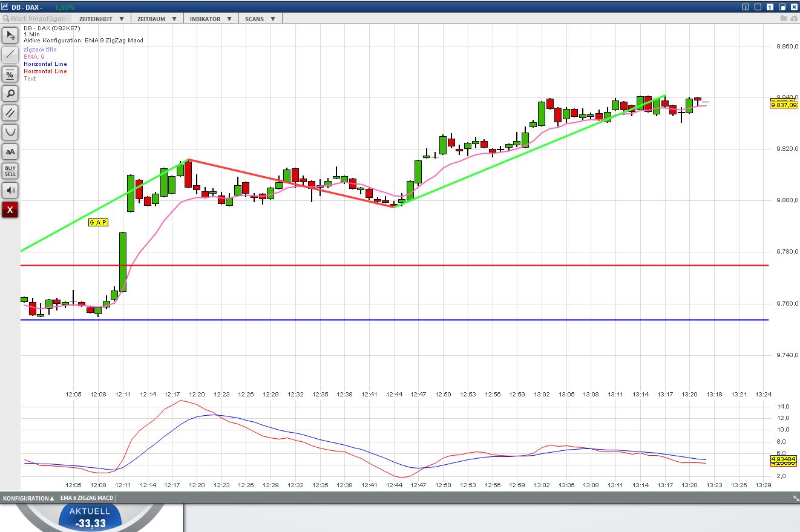Viewport: 800px width, 532px height.
Task: Activate the magnifier zoom tool
Action: tap(10, 93)
